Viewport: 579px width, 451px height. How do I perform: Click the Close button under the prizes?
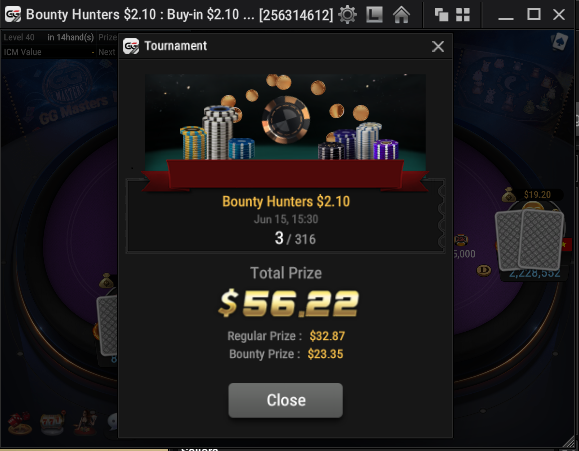click(x=285, y=400)
